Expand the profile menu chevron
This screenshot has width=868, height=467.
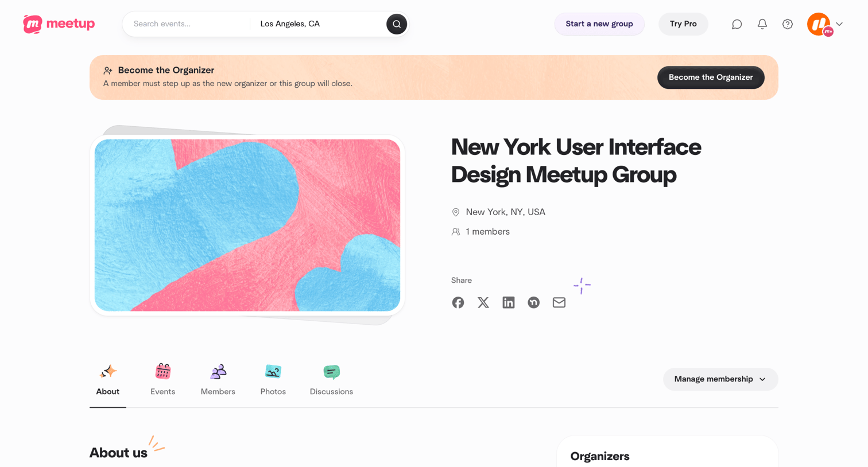click(x=839, y=24)
